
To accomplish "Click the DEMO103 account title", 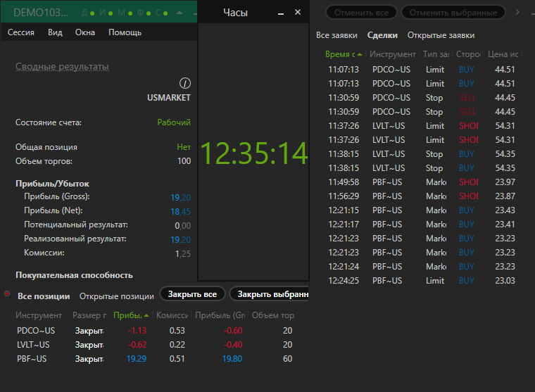I will [x=41, y=13].
